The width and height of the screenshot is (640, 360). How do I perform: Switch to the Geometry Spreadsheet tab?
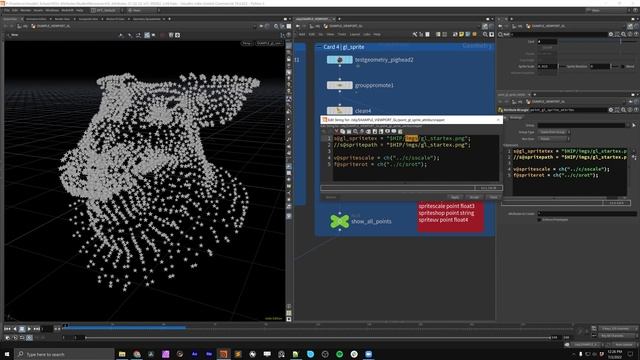(147, 19)
